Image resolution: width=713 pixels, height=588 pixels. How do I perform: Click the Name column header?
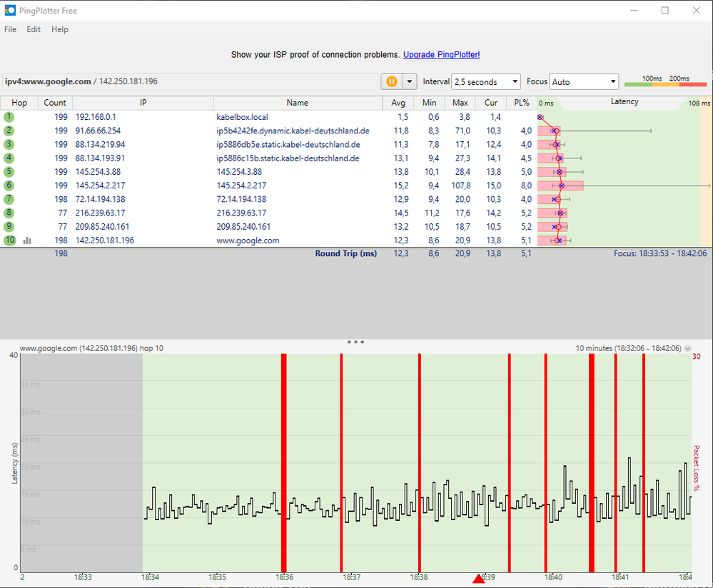(298, 103)
